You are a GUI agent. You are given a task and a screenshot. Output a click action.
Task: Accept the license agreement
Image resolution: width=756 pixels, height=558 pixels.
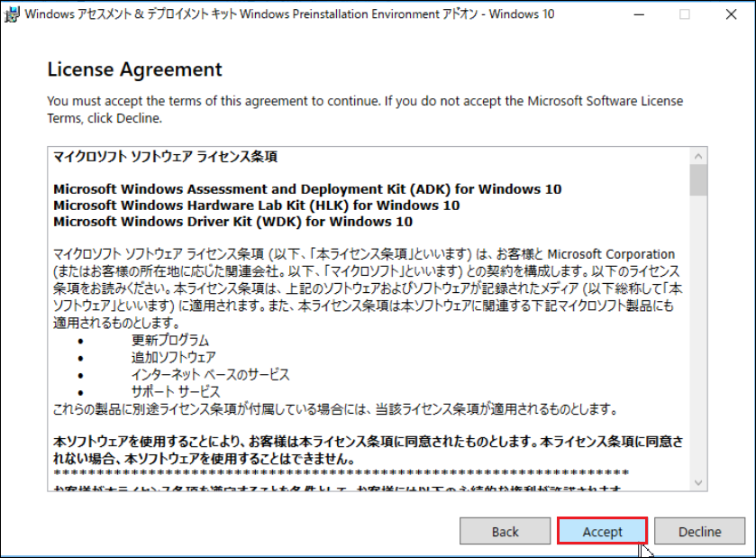pos(602,531)
